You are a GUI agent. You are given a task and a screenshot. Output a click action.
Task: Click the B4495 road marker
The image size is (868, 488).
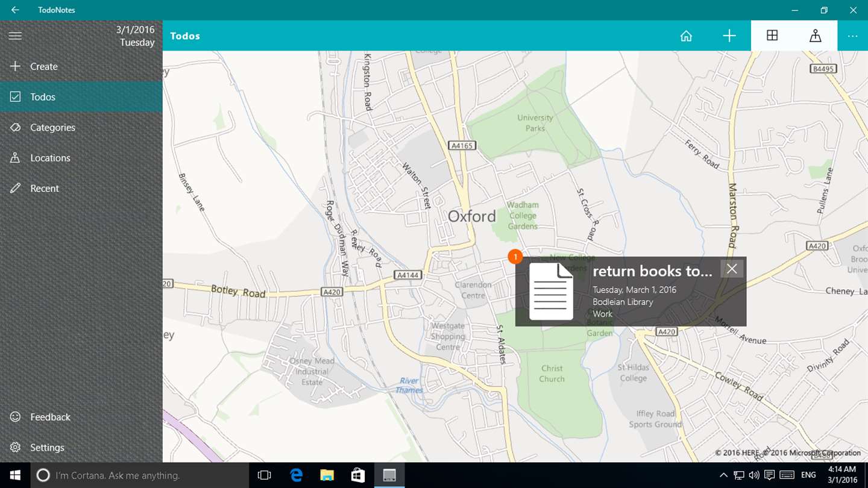[x=823, y=69]
